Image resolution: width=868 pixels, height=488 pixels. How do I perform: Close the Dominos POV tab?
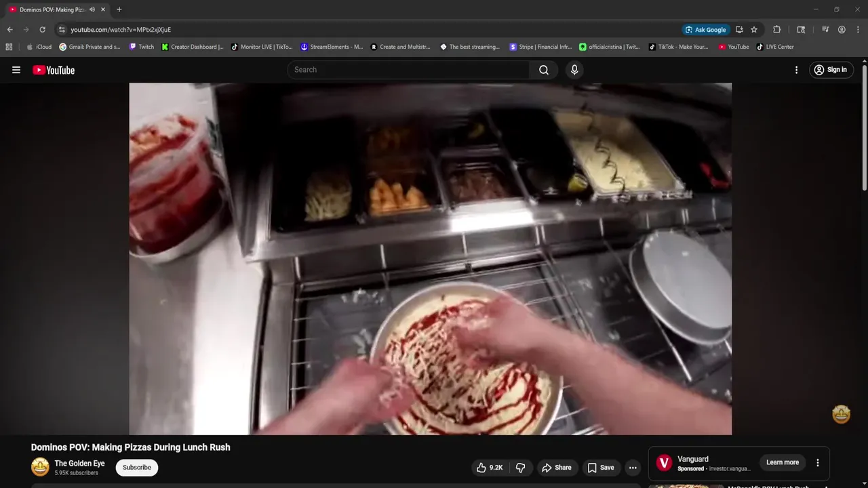[103, 9]
